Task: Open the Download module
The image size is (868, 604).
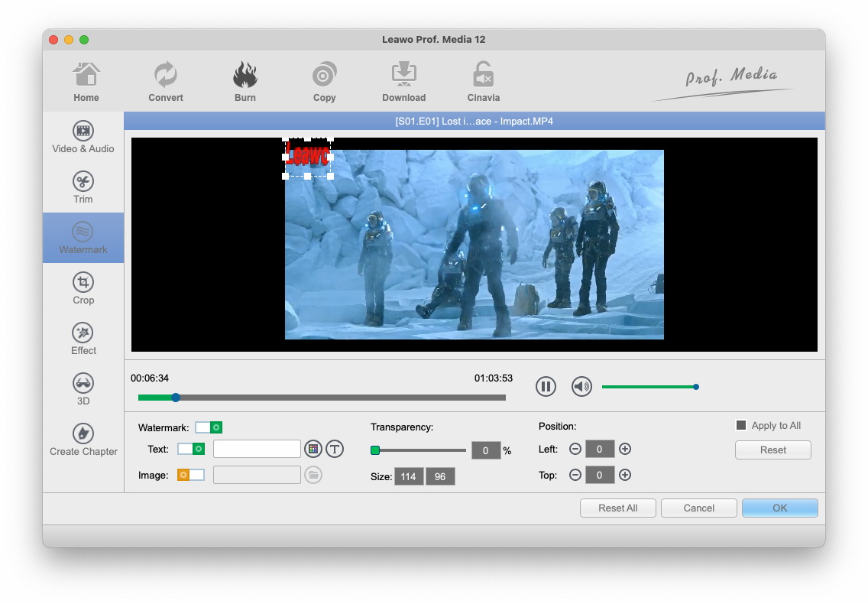Action: click(x=403, y=82)
